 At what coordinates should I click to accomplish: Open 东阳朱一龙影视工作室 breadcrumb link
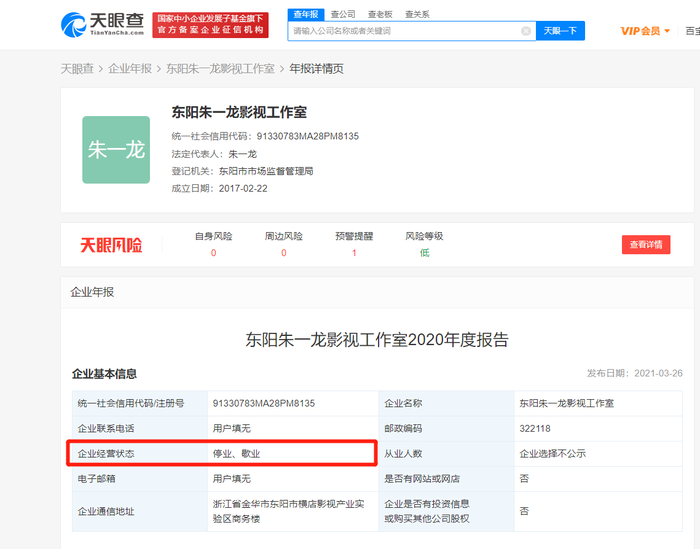point(220,69)
